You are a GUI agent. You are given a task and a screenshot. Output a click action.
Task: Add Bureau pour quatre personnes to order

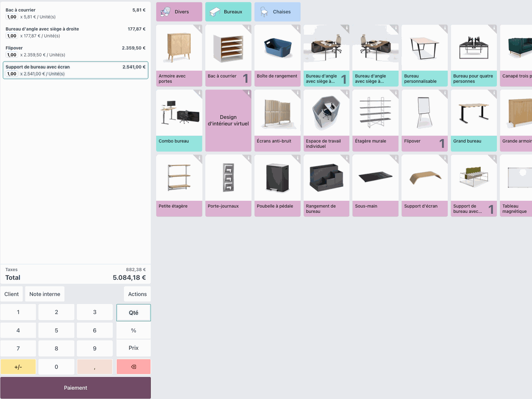coord(474,55)
